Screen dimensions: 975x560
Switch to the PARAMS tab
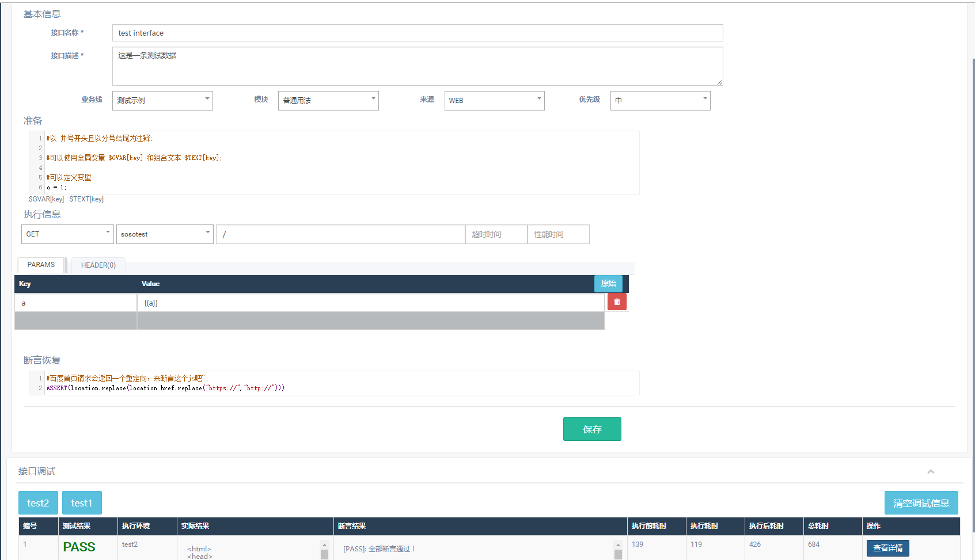(41, 265)
